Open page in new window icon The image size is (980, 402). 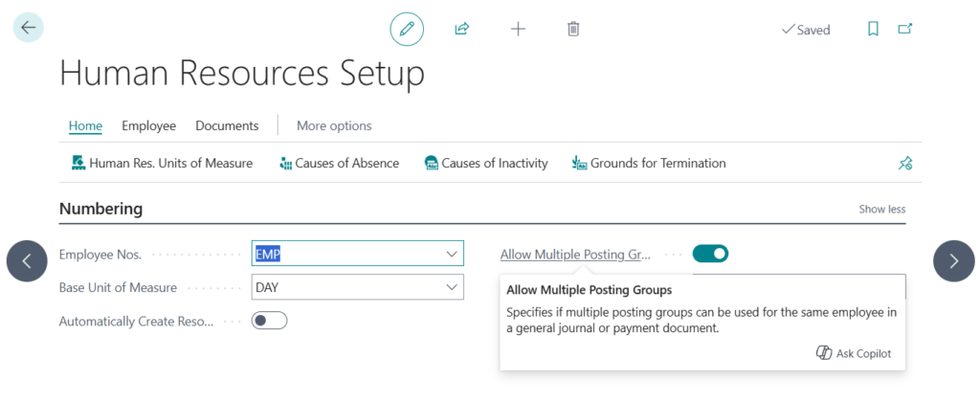(x=904, y=29)
